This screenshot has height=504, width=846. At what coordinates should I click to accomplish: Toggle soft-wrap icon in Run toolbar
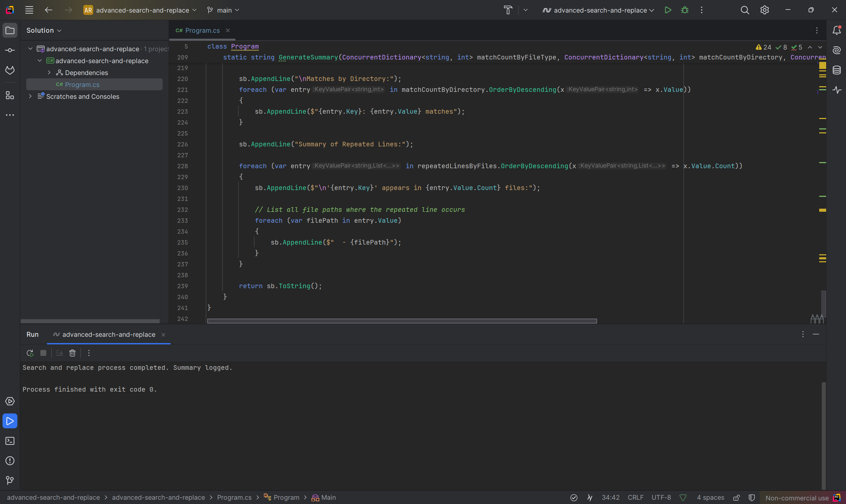tap(60, 353)
